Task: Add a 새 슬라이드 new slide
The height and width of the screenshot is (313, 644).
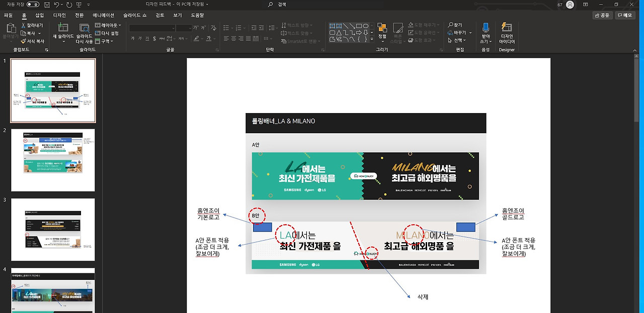Action: [63, 32]
